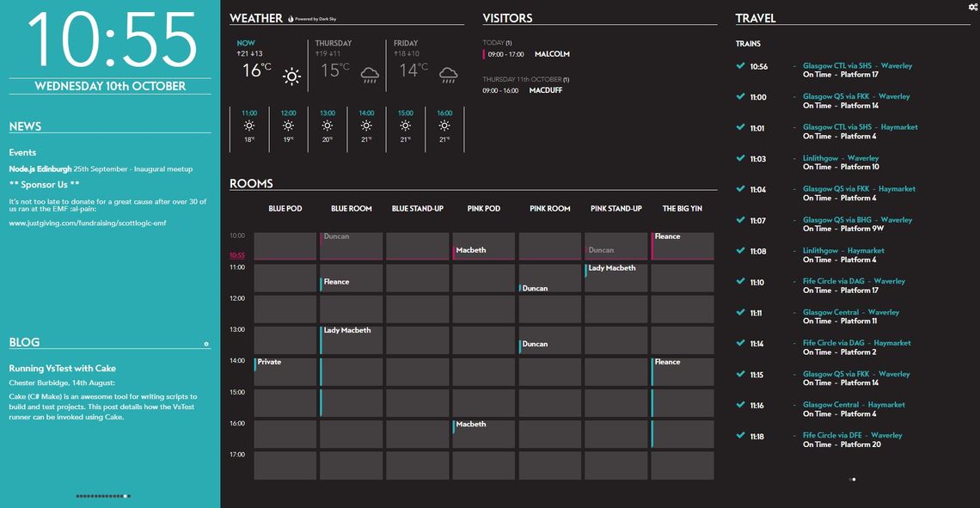Click the sunny icon beside 16°C
Viewport: 980px width, 508px height.
tap(291, 77)
